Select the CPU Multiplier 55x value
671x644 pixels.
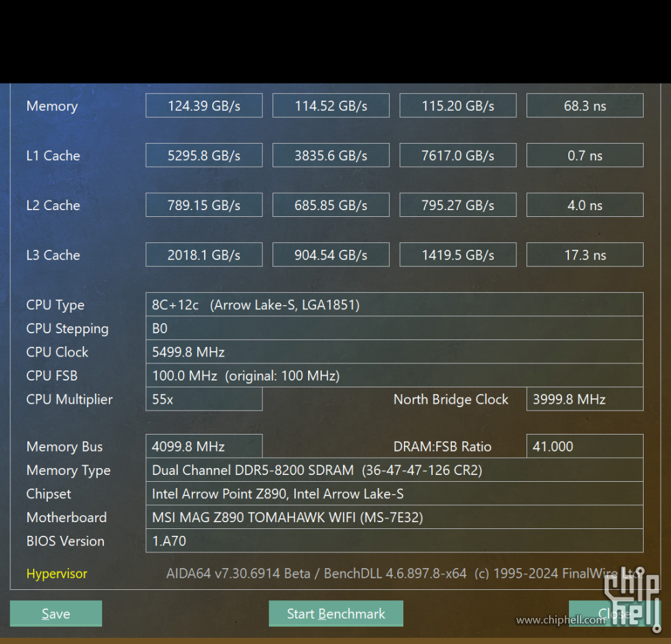[x=204, y=399]
